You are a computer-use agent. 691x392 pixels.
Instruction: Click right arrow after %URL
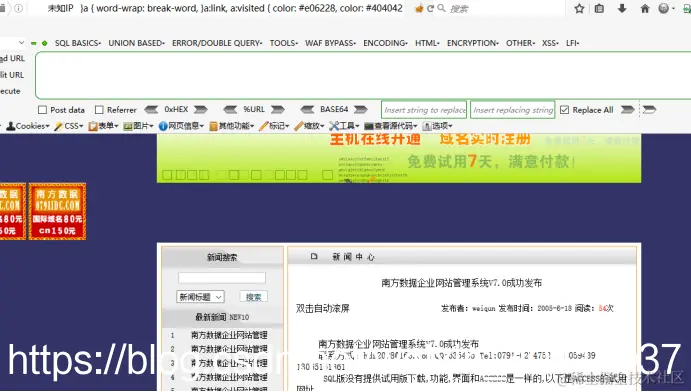click(278, 109)
